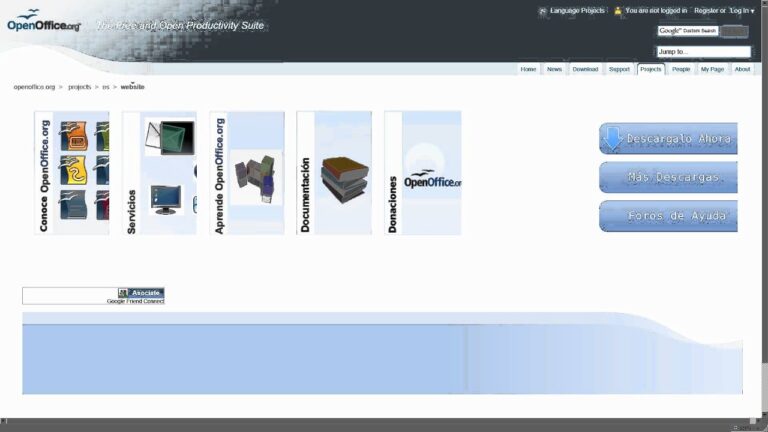Click the website breadcrumb item
This screenshot has height=432, width=768.
click(132, 87)
